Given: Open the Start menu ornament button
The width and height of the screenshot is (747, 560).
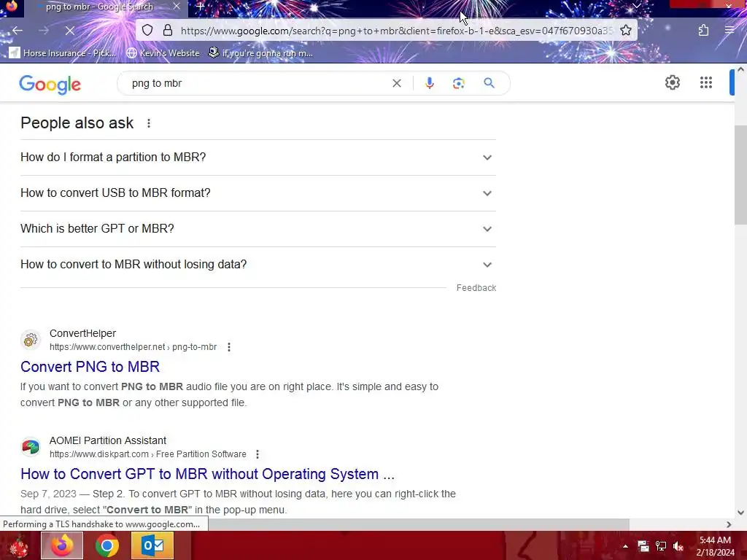Looking at the screenshot, I should pyautogui.click(x=19, y=545).
